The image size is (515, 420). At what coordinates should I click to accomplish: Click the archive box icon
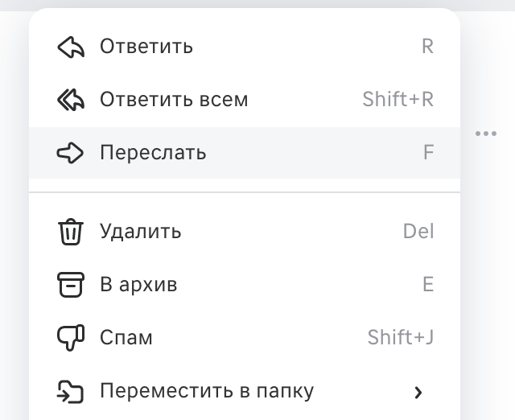pyautogui.click(x=71, y=285)
